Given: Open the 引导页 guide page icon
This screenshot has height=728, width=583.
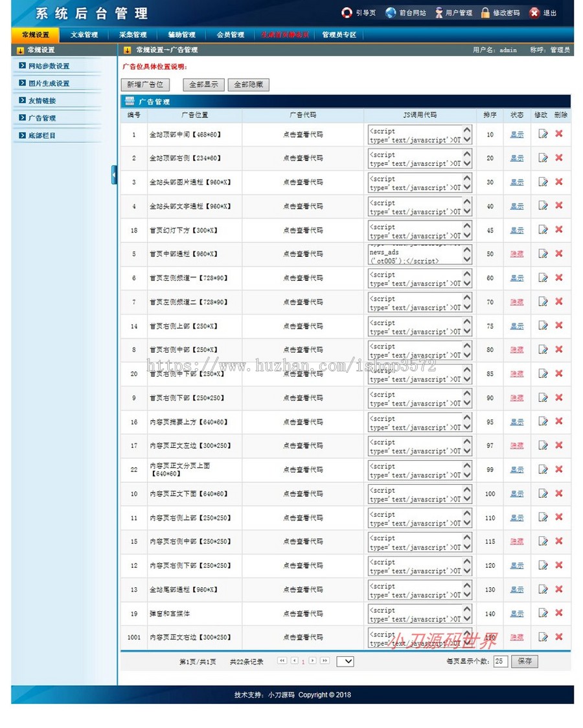Looking at the screenshot, I should click(347, 13).
